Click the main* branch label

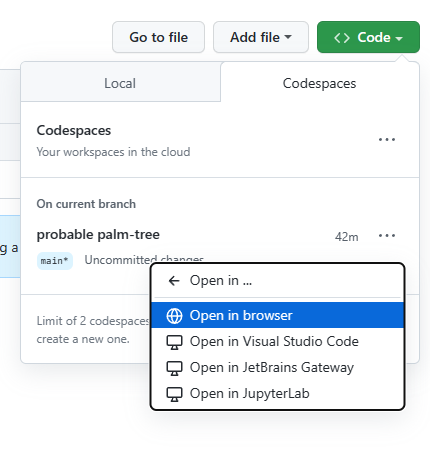[x=55, y=261]
